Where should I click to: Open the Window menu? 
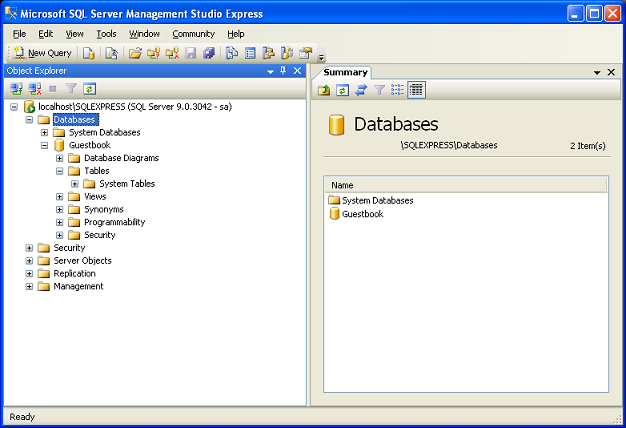(x=144, y=34)
